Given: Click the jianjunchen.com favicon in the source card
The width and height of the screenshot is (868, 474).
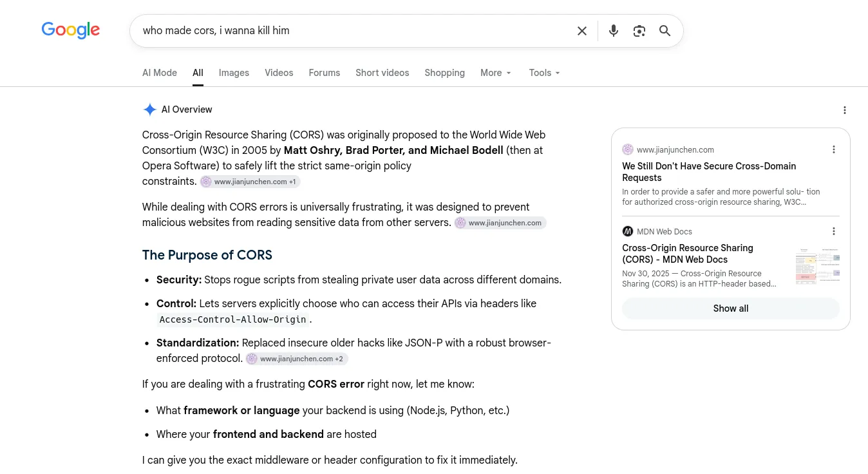Looking at the screenshot, I should click(x=628, y=149).
